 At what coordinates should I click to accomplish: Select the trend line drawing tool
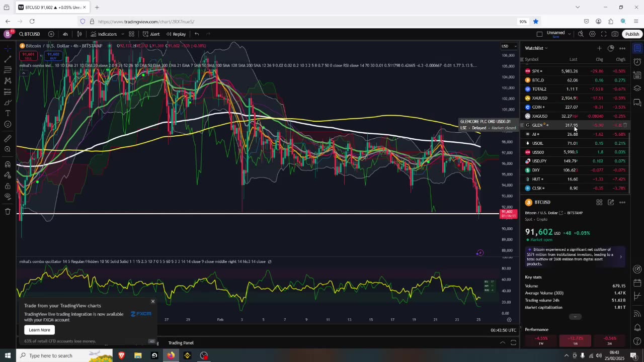click(x=8, y=59)
